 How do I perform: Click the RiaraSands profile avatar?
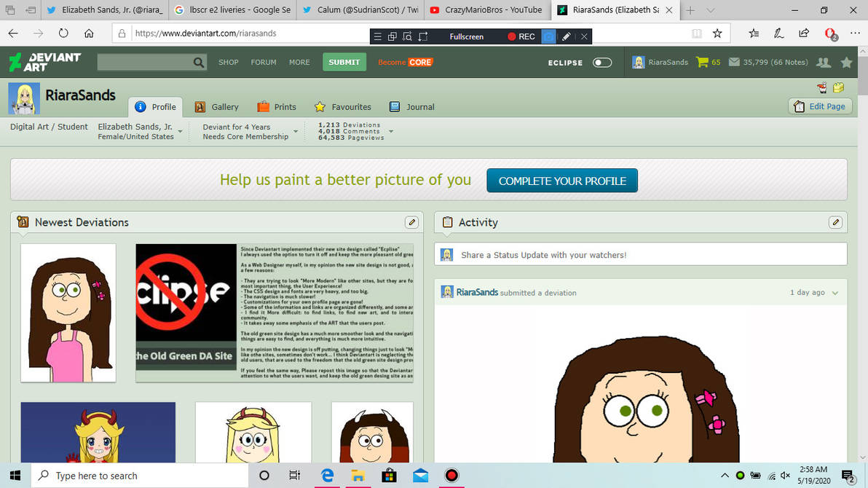[24, 98]
